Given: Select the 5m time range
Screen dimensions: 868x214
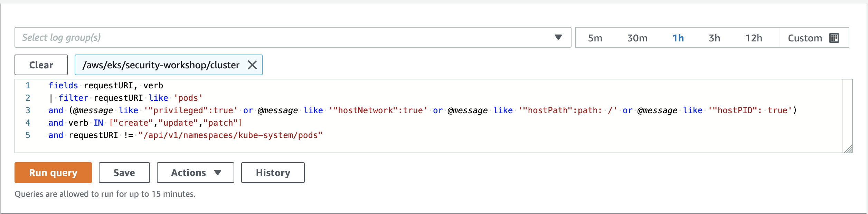Looking at the screenshot, I should pyautogui.click(x=595, y=38).
